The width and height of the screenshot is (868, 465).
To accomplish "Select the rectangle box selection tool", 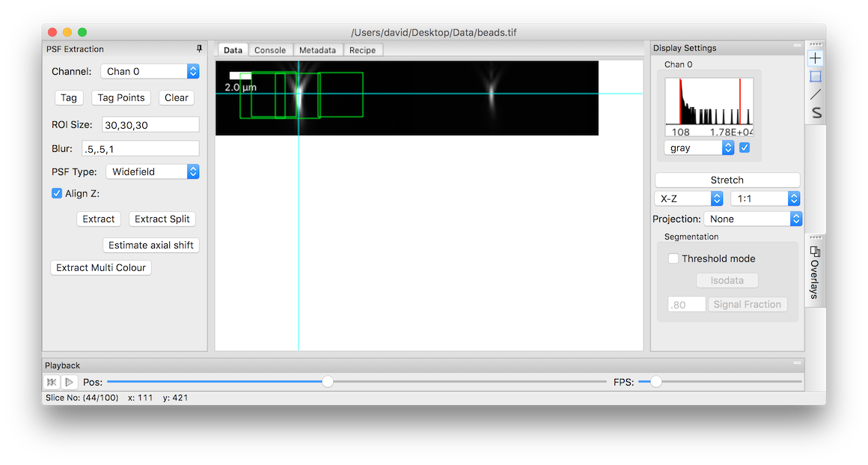I will (815, 76).
